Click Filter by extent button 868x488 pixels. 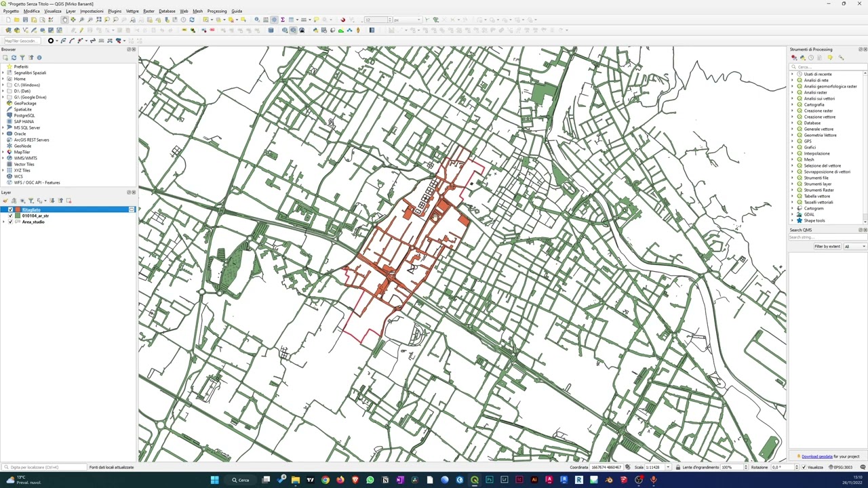click(827, 247)
